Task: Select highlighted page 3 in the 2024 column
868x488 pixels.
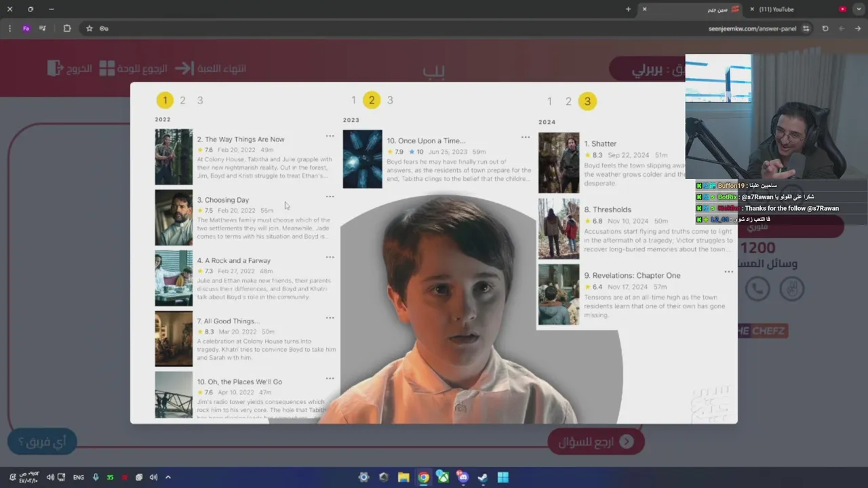Action: (587, 102)
